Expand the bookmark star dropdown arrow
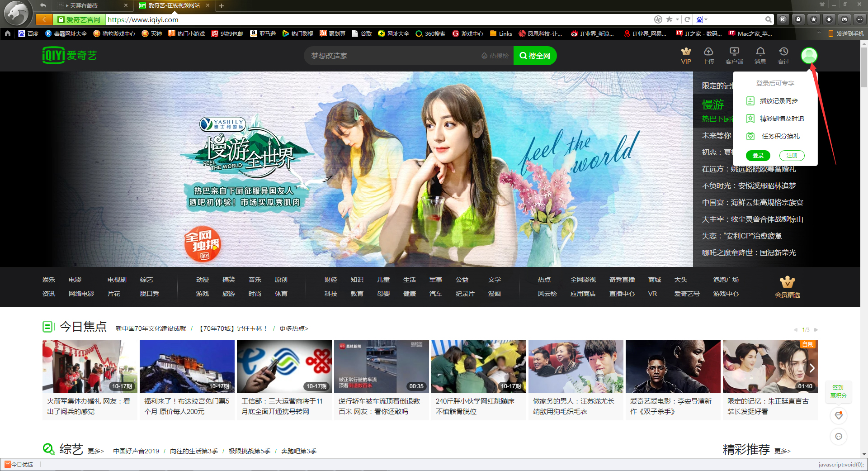The height and width of the screenshot is (471, 868). 678,19
